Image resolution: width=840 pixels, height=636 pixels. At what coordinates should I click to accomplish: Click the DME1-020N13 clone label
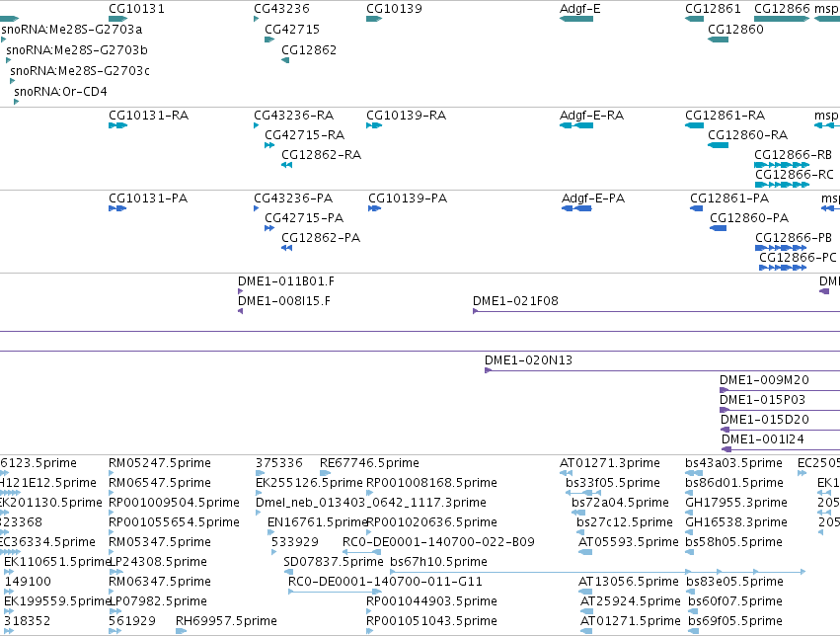coord(528,360)
